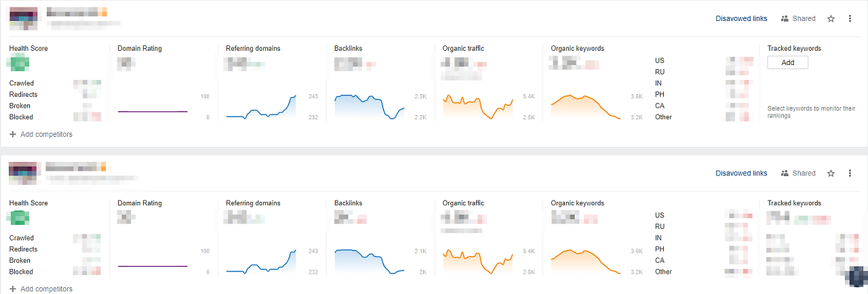Viewport: 868px width, 294px height.
Task: Click plus icon to add competitors, second project
Action: pos(13,289)
